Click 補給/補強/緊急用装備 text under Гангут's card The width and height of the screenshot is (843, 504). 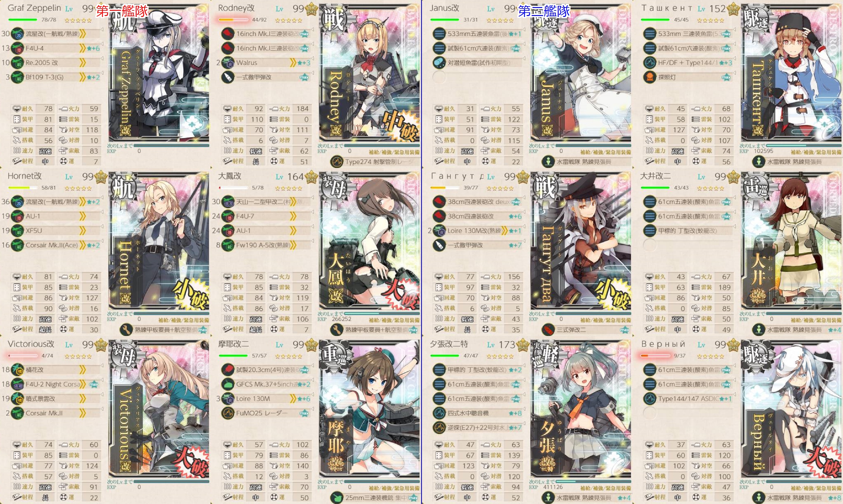point(605,320)
